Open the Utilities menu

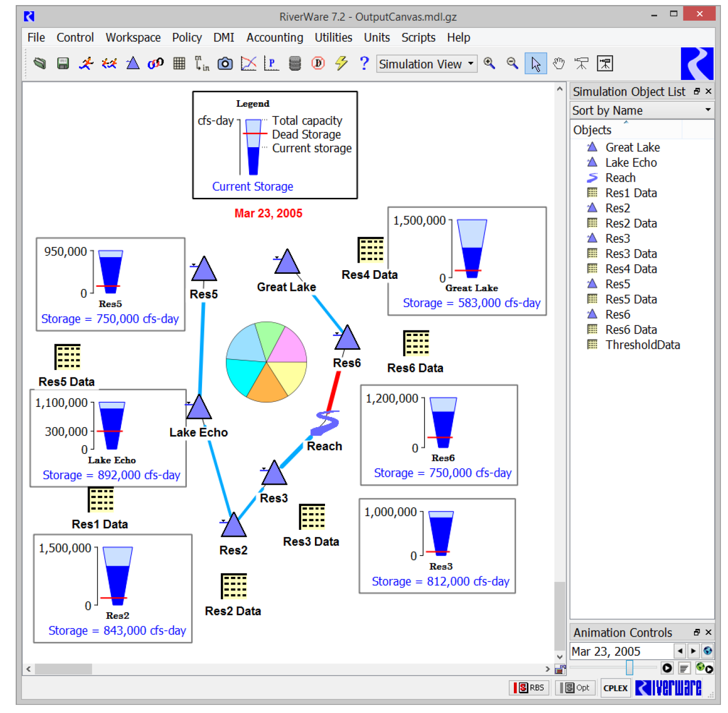[x=333, y=37]
